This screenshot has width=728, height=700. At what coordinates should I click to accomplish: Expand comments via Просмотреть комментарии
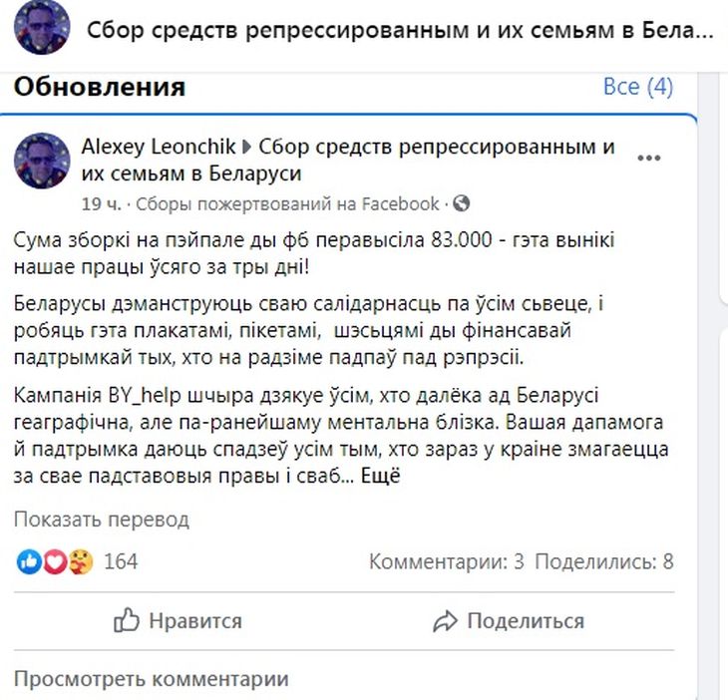151,679
